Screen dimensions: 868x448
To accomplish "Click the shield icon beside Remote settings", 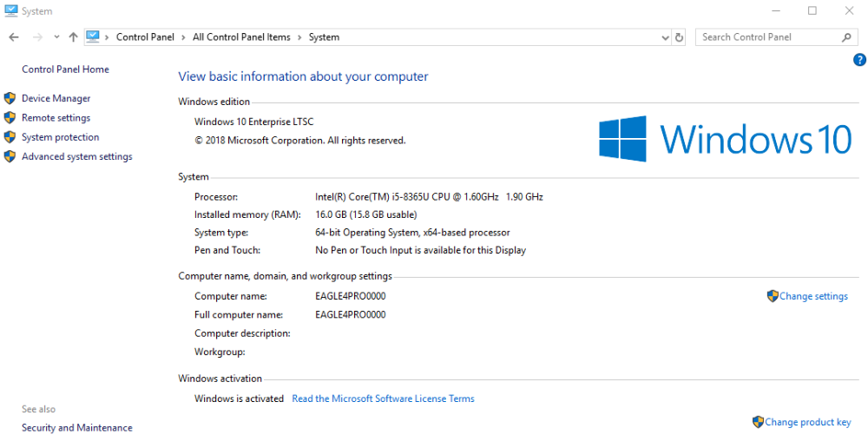I will click(10, 118).
